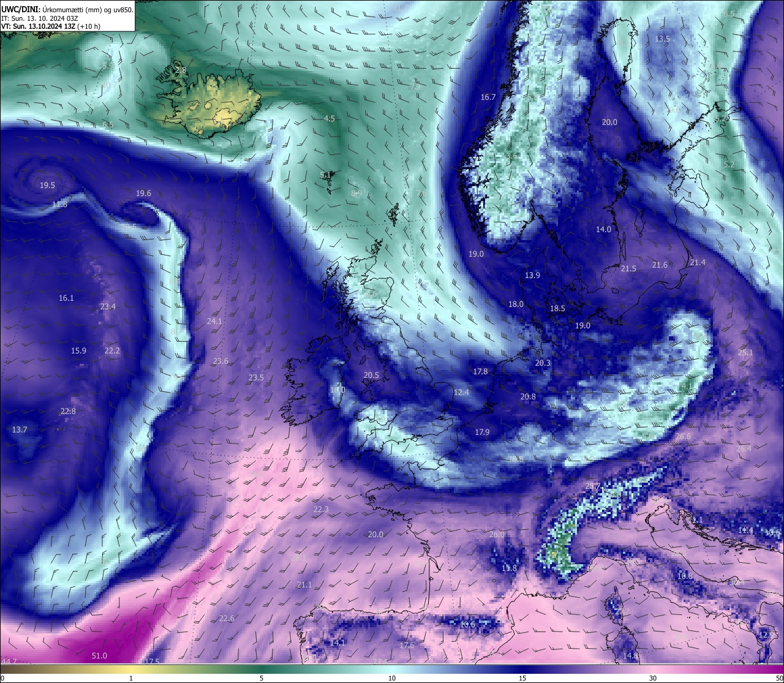Click the 23.6 value label
Viewport: 784px width, 683px height.
[x=221, y=361]
